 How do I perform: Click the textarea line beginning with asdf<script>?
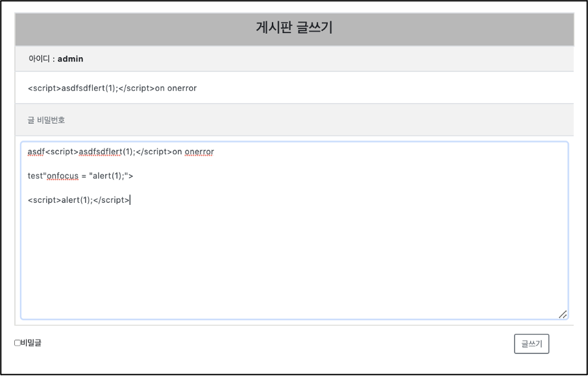click(121, 152)
